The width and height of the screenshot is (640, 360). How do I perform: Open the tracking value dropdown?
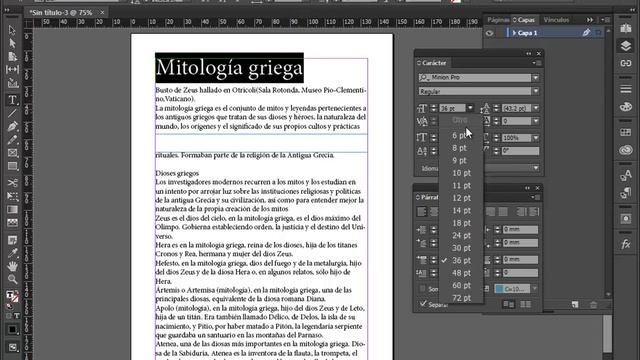(536, 121)
